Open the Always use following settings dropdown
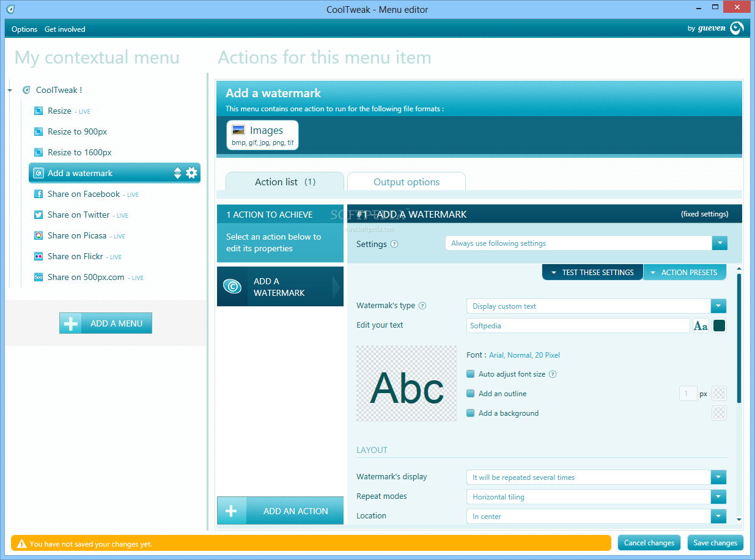 720,243
